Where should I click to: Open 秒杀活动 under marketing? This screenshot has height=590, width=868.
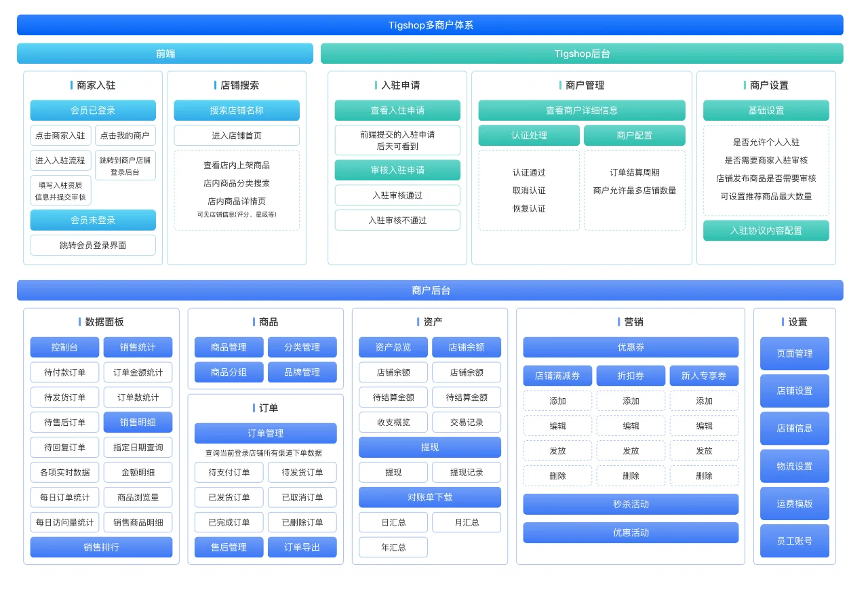click(631, 504)
